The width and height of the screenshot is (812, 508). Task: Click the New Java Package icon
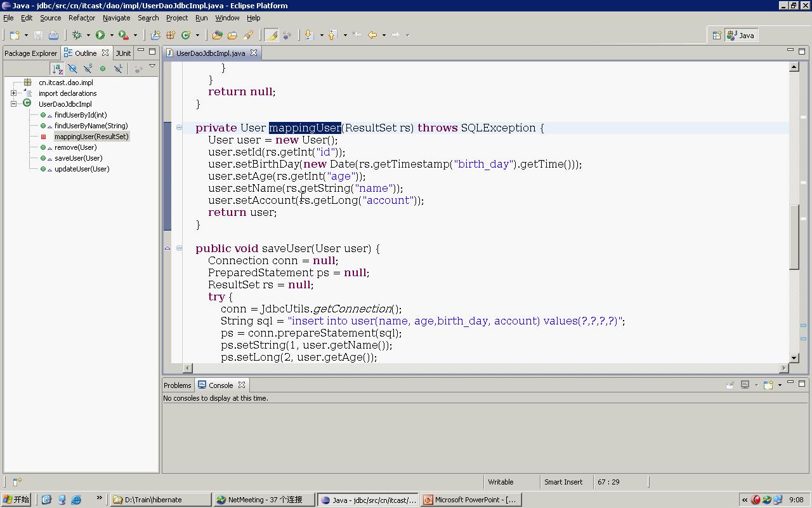[x=170, y=36]
